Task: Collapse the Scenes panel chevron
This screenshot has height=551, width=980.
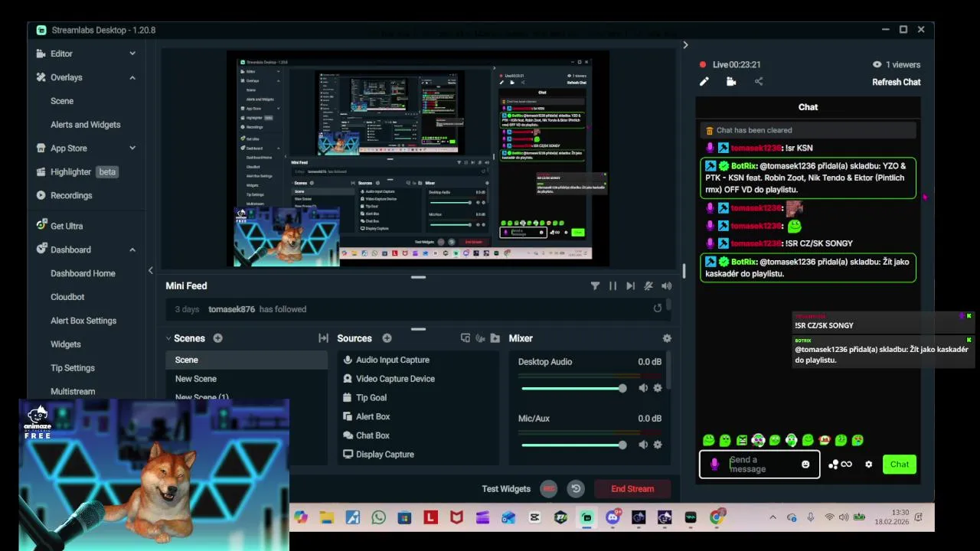Action: pos(168,338)
